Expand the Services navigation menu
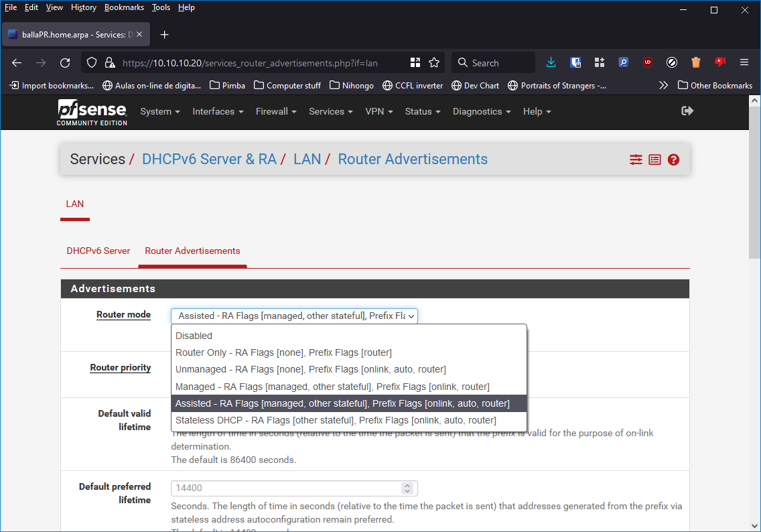This screenshot has width=761, height=532. point(330,112)
